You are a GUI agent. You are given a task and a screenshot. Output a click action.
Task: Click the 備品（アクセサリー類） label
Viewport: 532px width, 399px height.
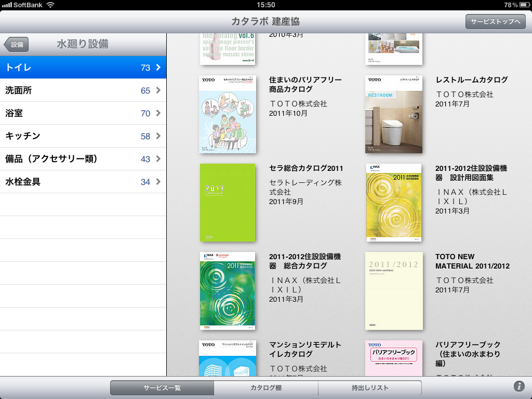51,159
